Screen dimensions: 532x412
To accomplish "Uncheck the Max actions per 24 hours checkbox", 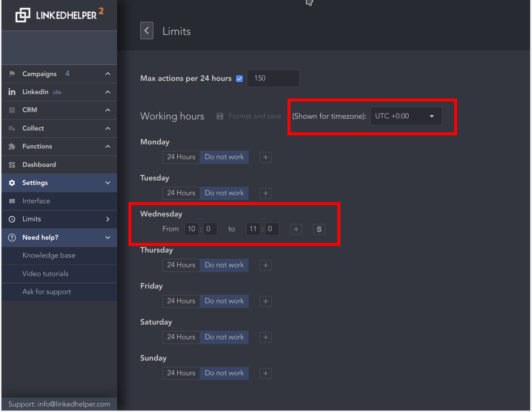I will [239, 78].
